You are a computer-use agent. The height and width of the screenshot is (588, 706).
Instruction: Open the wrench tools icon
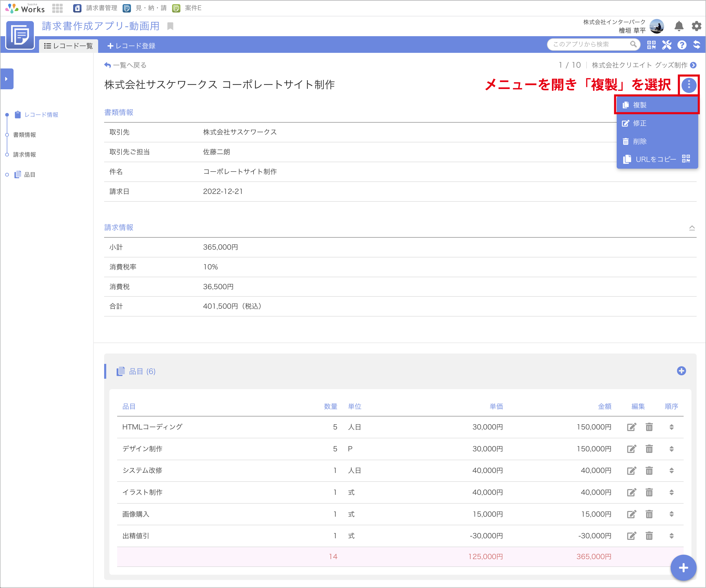point(667,45)
